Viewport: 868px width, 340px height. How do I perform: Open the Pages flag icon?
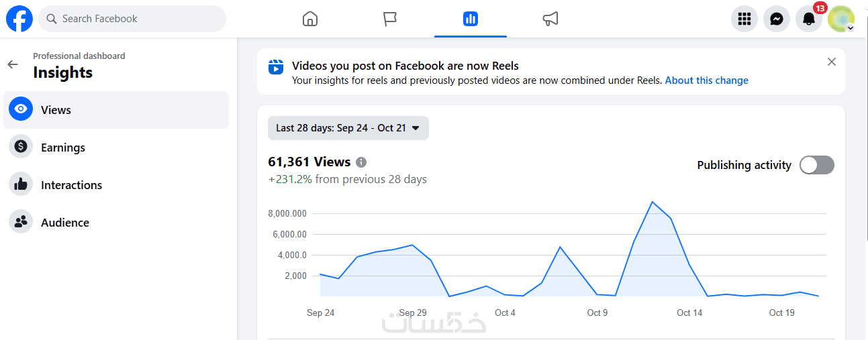(x=390, y=19)
